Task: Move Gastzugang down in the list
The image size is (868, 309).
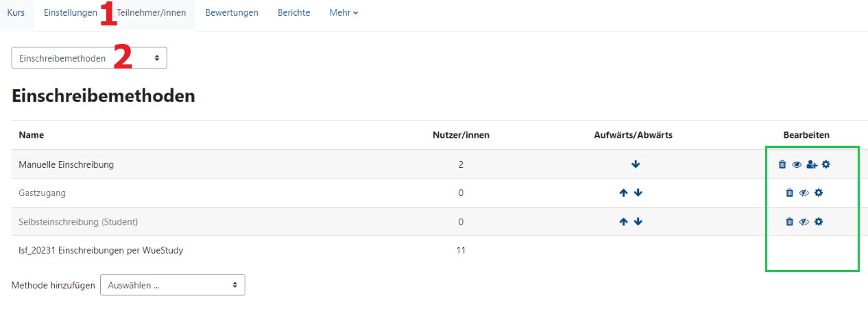Action: pos(638,193)
